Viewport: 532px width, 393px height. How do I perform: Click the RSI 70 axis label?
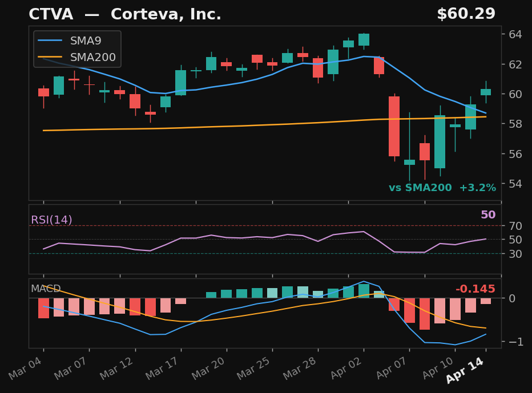(515, 225)
